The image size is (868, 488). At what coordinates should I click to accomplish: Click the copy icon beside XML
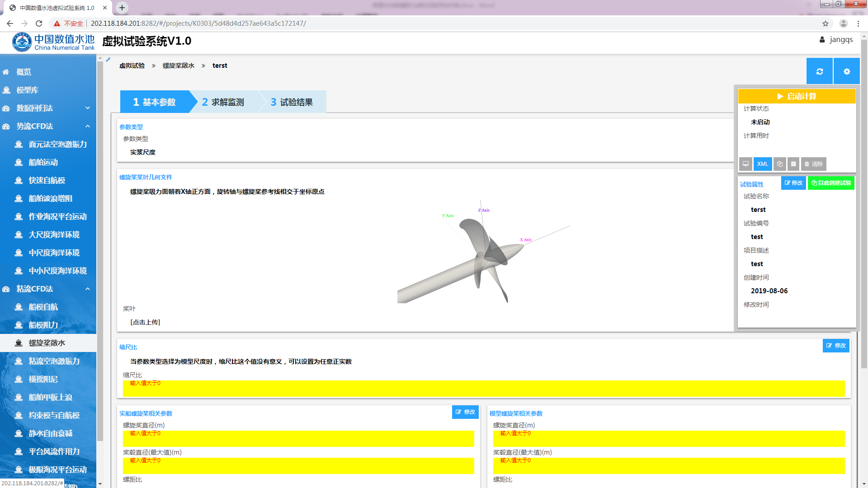coord(779,164)
